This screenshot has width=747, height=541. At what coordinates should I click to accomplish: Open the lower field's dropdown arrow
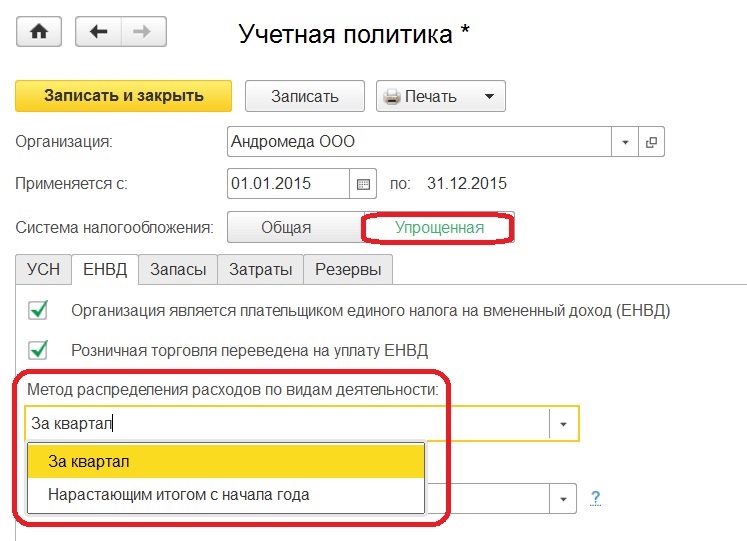[563, 499]
